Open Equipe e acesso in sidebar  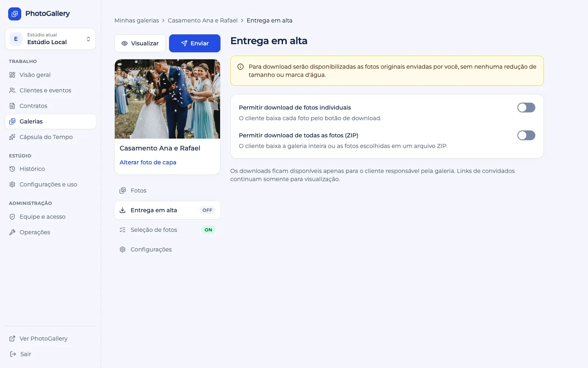(x=50, y=217)
